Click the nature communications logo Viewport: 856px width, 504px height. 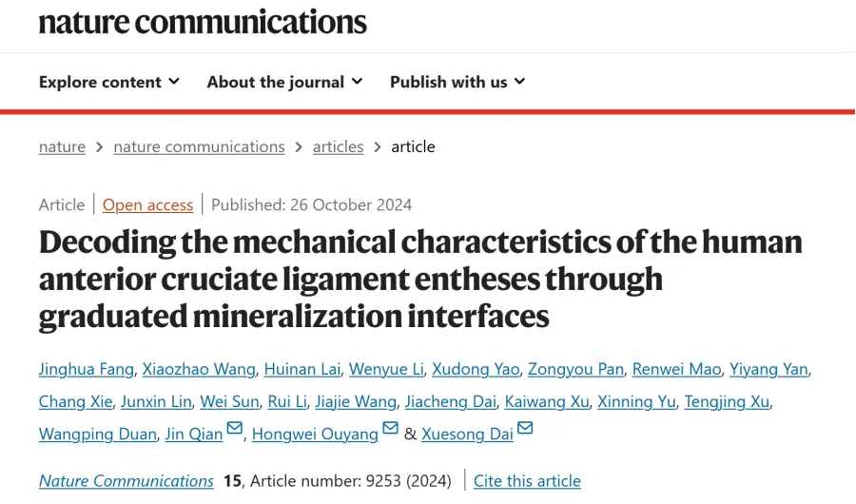[x=203, y=21]
